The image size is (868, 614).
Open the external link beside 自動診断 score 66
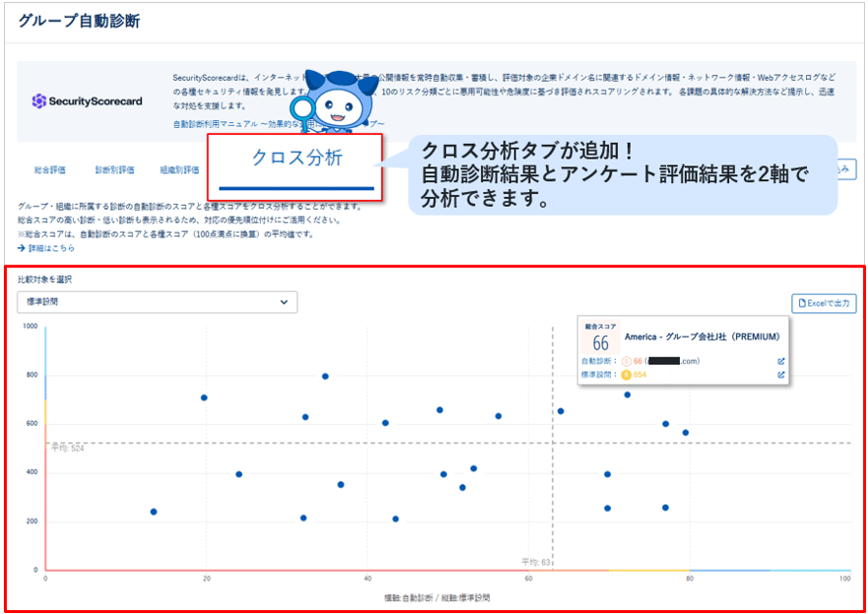(782, 361)
